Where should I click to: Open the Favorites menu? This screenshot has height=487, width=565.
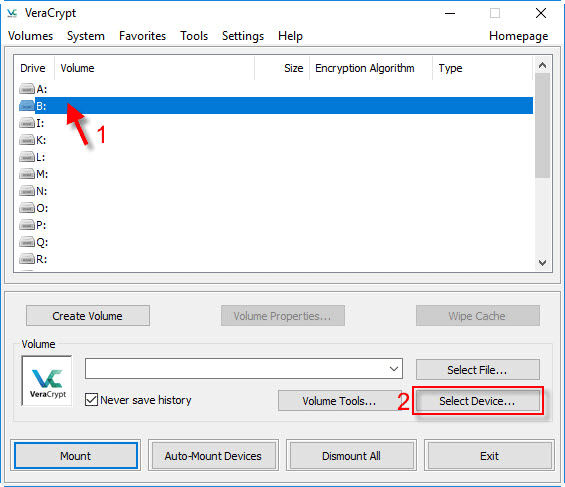[x=142, y=36]
